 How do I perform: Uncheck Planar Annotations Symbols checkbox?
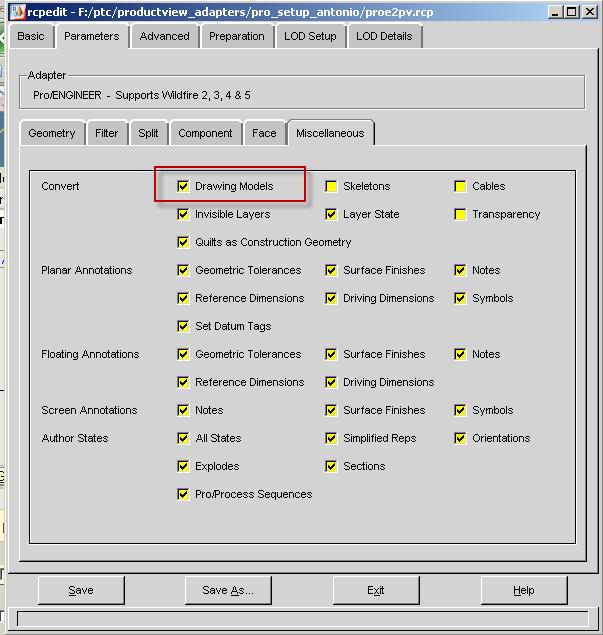460,298
